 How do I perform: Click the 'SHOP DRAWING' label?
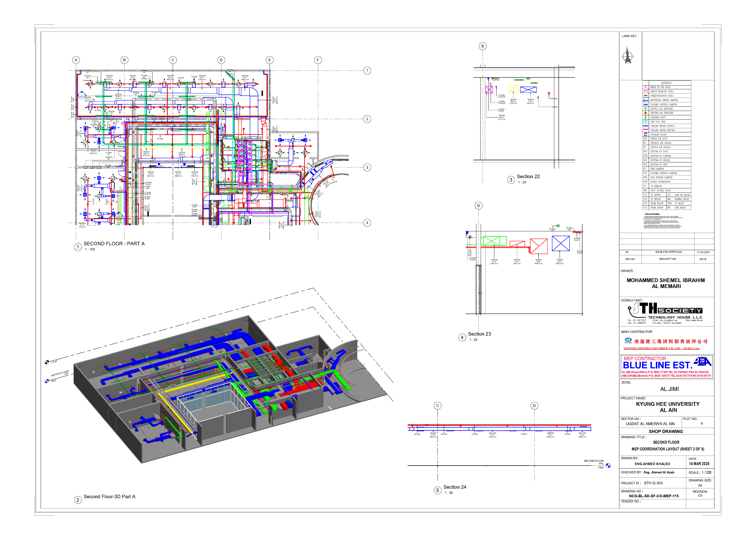tap(666, 432)
